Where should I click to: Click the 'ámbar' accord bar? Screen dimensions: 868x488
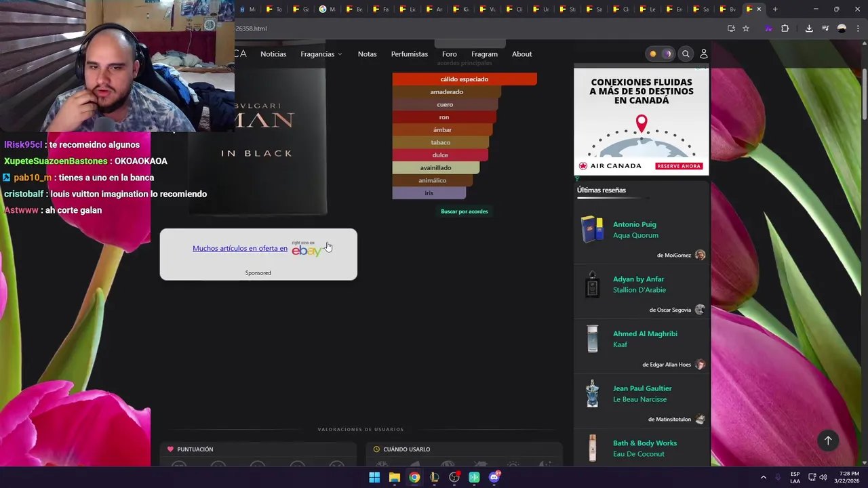442,130
